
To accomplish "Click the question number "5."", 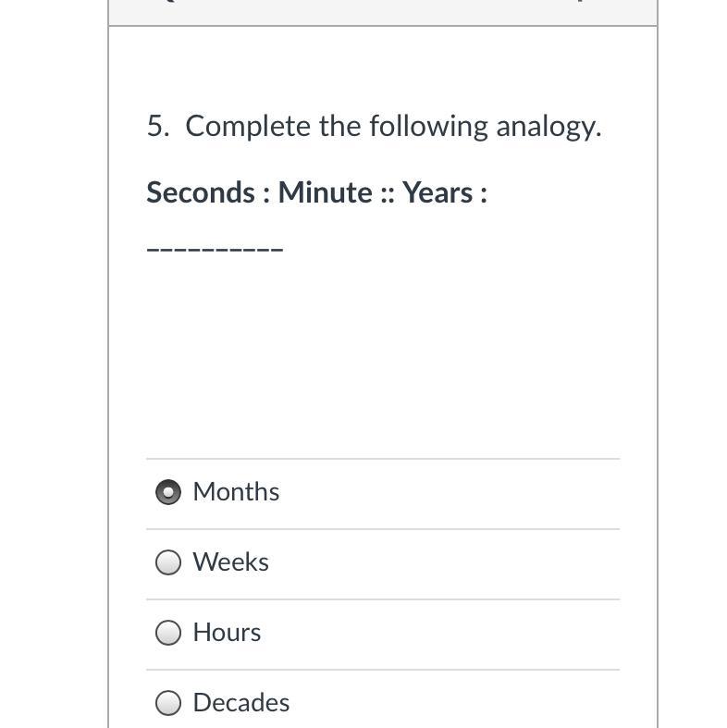I will point(157,126).
